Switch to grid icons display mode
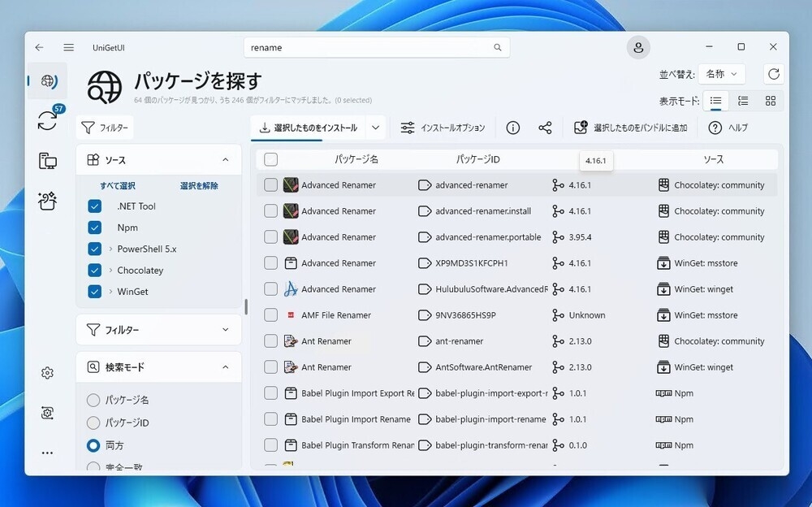This screenshot has height=507, width=812. tap(771, 101)
